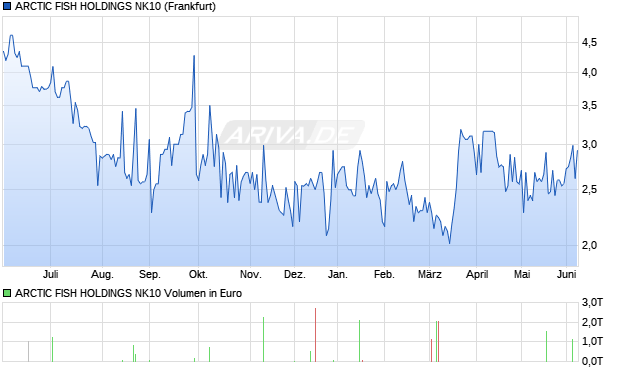Screen dimensions: 620x371
Task: Click the Dez. month label
Action: [295, 274]
